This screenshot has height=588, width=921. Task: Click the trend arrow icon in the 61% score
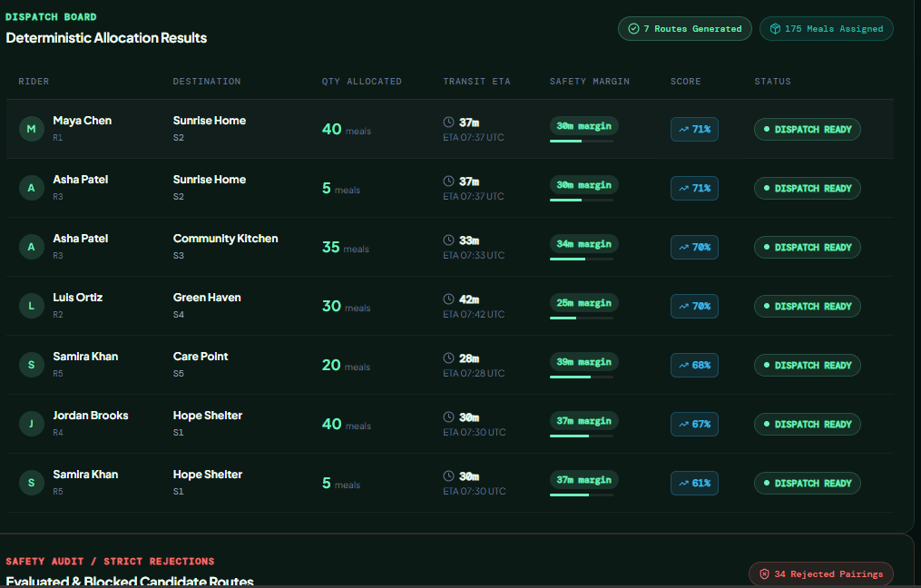click(x=683, y=484)
